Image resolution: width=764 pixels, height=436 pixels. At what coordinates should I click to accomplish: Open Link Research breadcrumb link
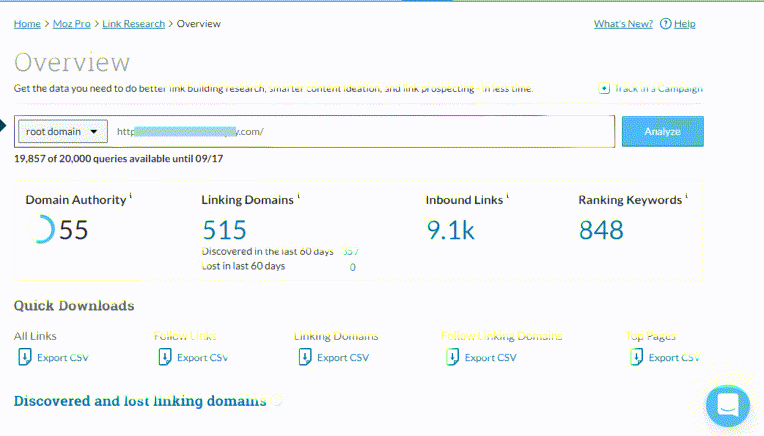[x=134, y=24]
